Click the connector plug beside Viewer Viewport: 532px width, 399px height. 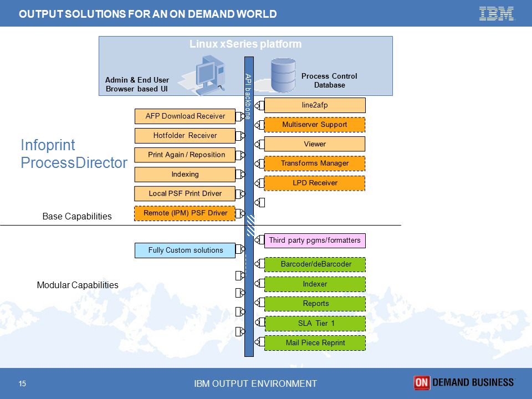(259, 144)
